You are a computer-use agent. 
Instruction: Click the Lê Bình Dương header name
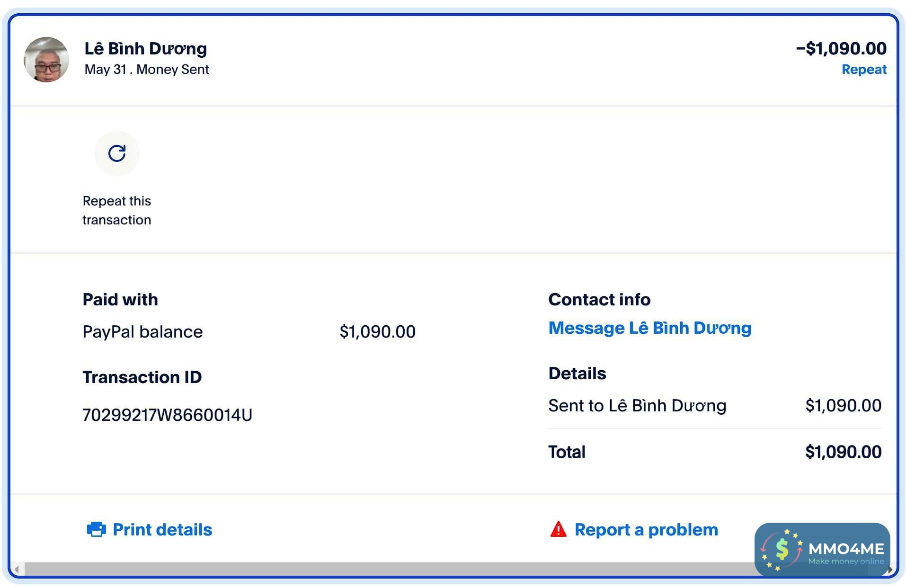(x=146, y=48)
